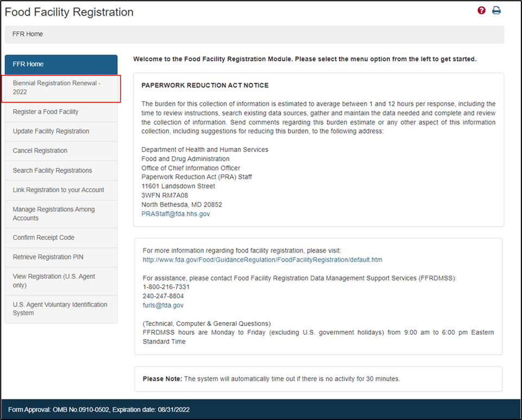Click the Food Facility Registration page title
This screenshot has width=522, height=420.
(x=69, y=12)
